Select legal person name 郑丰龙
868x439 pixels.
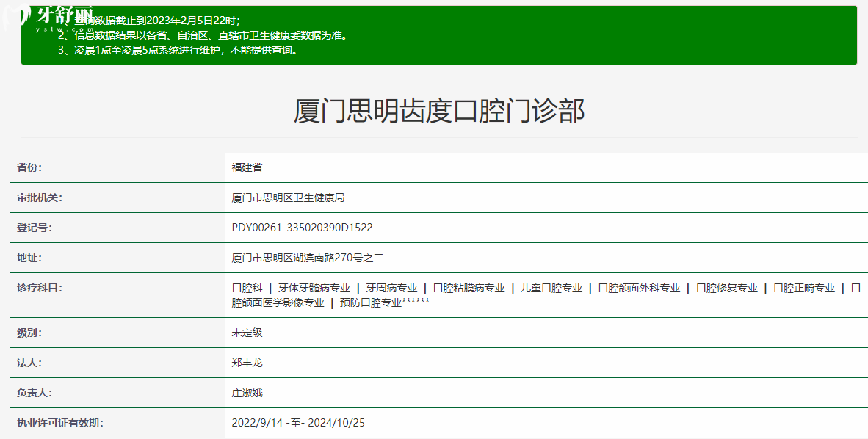[247, 363]
